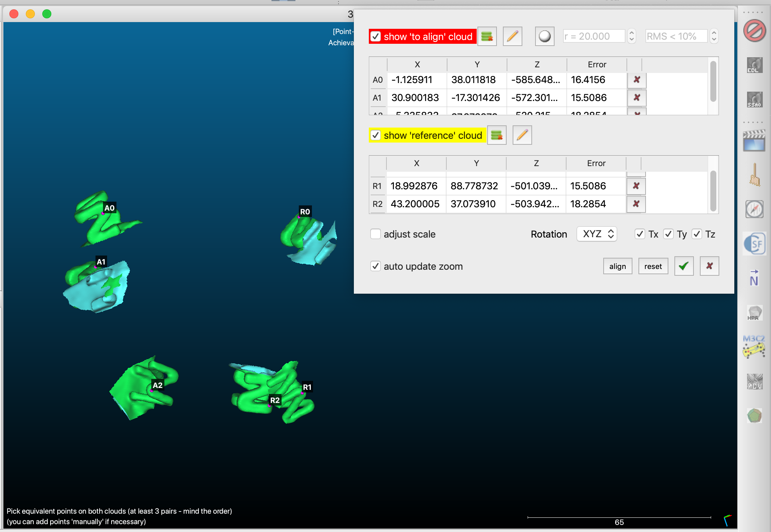
Task: Toggle show 'reference' cloud checkbox
Action: (376, 135)
